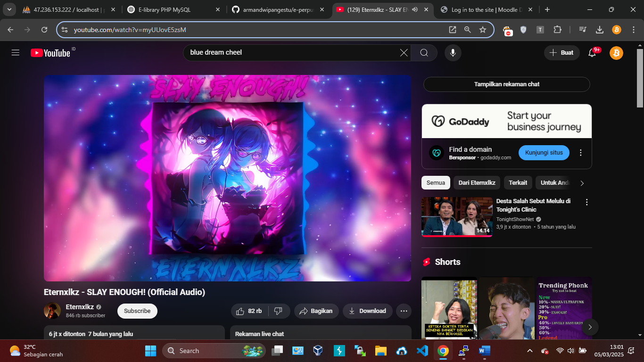The height and width of the screenshot is (362, 644).
Task: Open Visual Studio Code from the taskbar
Action: click(422, 351)
